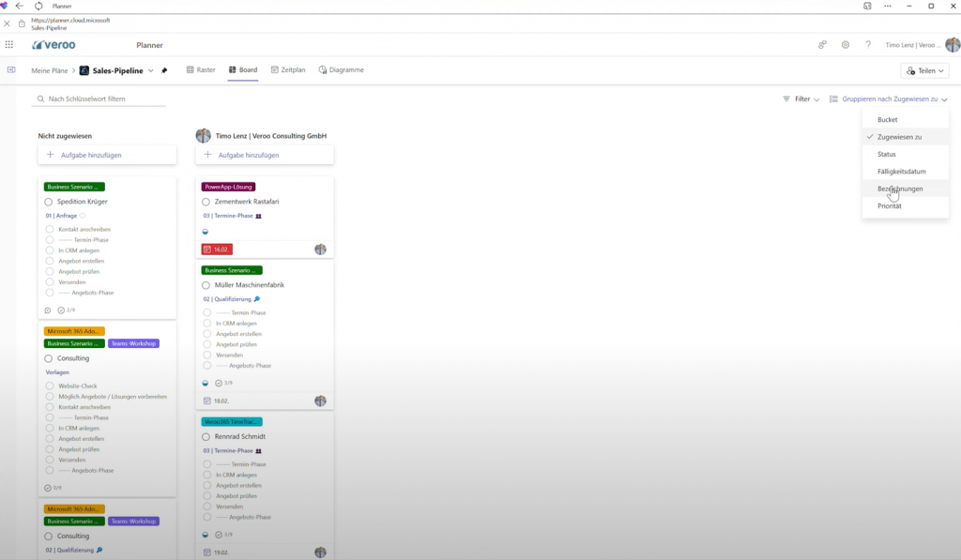Open the app launcher grid icon

click(9, 45)
